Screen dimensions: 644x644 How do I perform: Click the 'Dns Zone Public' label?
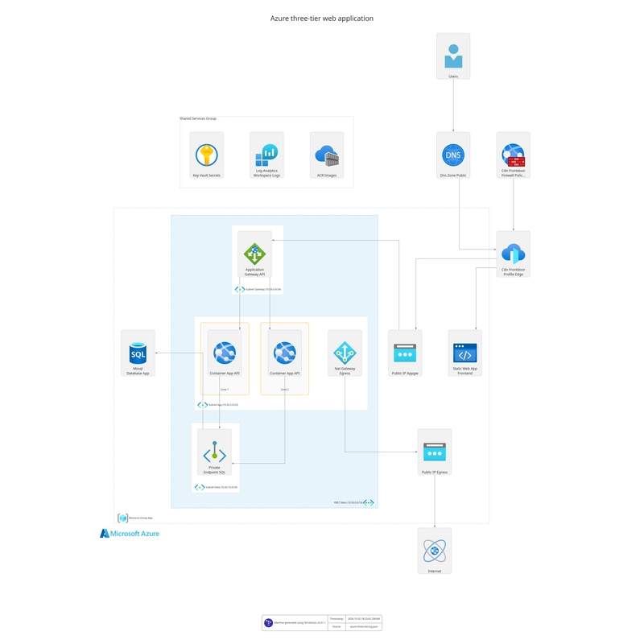pos(453,175)
